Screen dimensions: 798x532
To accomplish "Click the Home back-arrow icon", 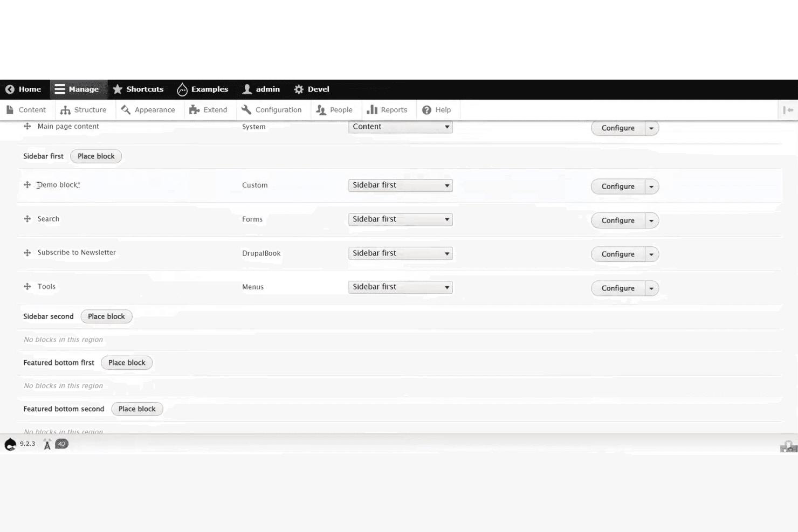I will [x=10, y=89].
